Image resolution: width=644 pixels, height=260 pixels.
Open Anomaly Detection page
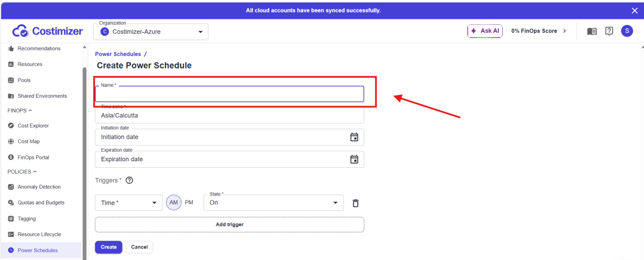39,187
